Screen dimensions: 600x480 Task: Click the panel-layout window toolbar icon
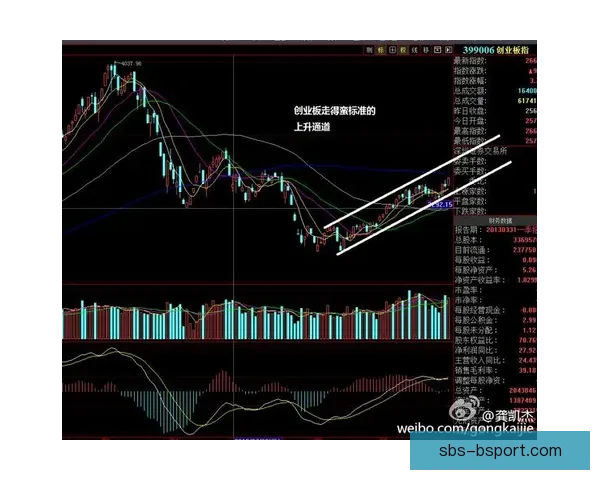437,50
